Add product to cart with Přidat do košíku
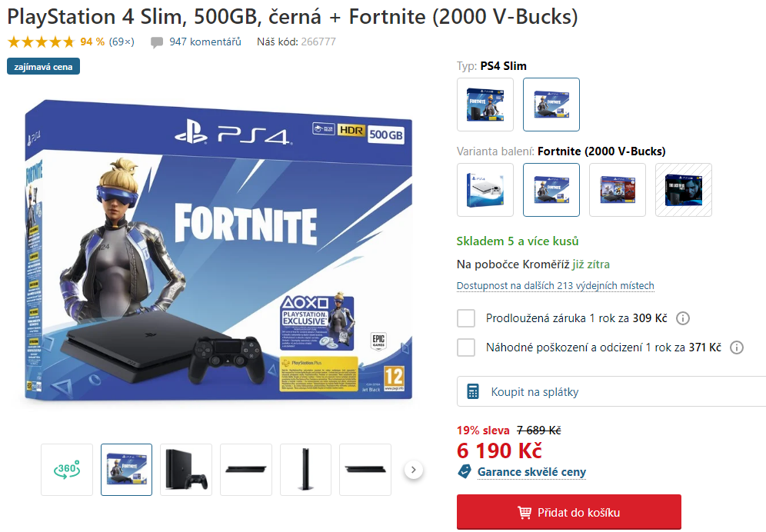766x532 pixels. click(568, 512)
